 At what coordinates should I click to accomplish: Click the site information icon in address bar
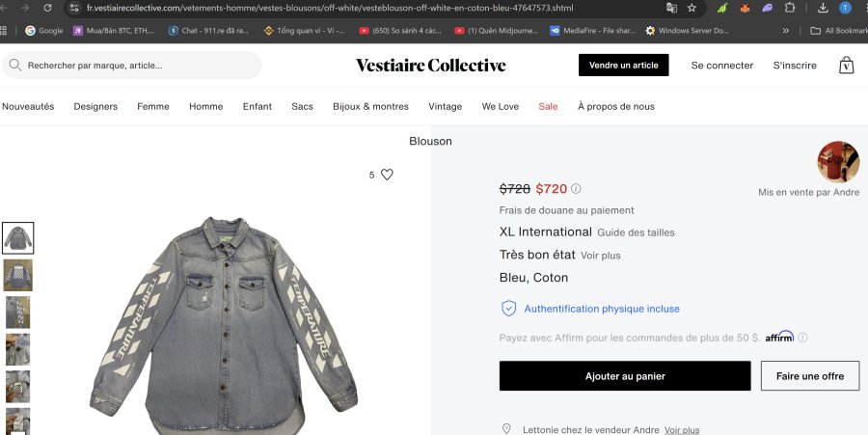pyautogui.click(x=74, y=8)
